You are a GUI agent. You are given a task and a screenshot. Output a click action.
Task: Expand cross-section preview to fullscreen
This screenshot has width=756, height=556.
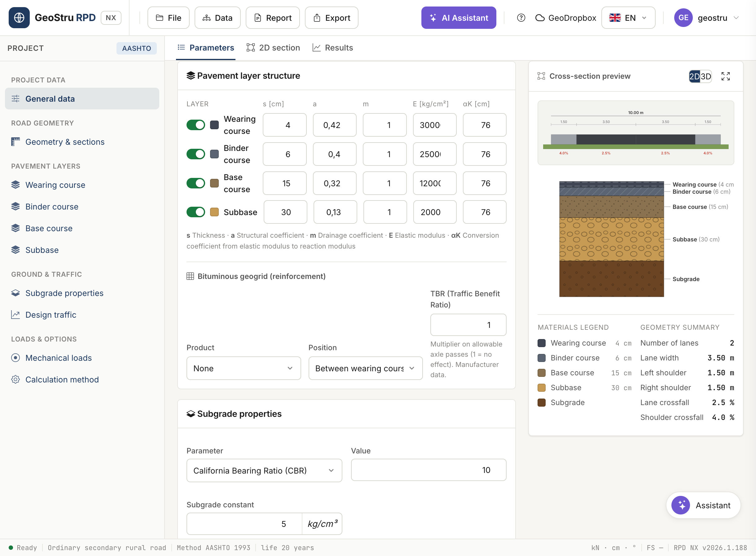(x=725, y=77)
